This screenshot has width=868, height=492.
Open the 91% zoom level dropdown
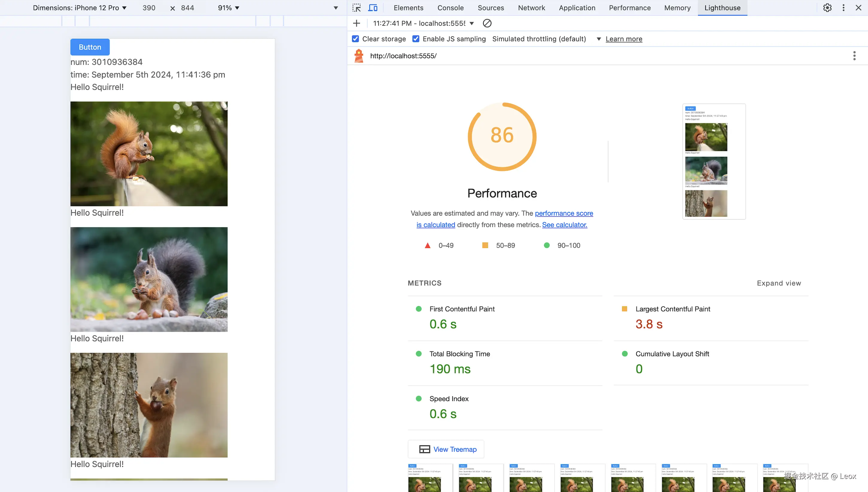pos(229,8)
